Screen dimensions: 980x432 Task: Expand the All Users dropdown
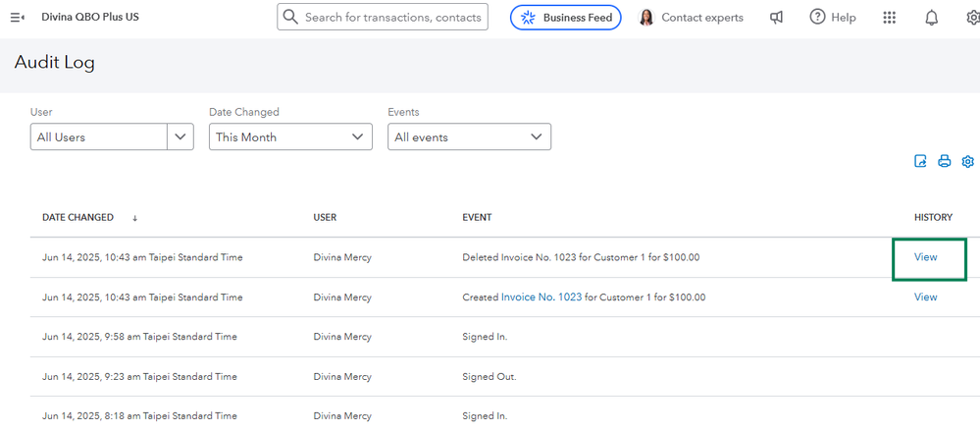181,137
